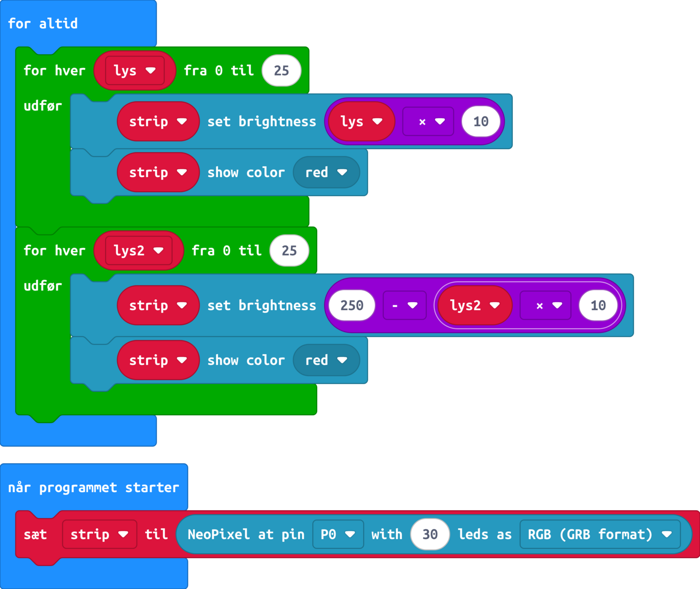Select the "når programmet starter" block header
The image size is (700, 589).
tap(94, 487)
